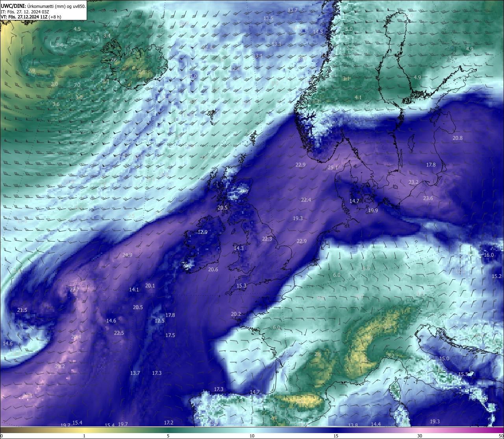The width and height of the screenshot is (504, 439).
Task: Click the map value 15.5
Action: [x=463, y=374]
